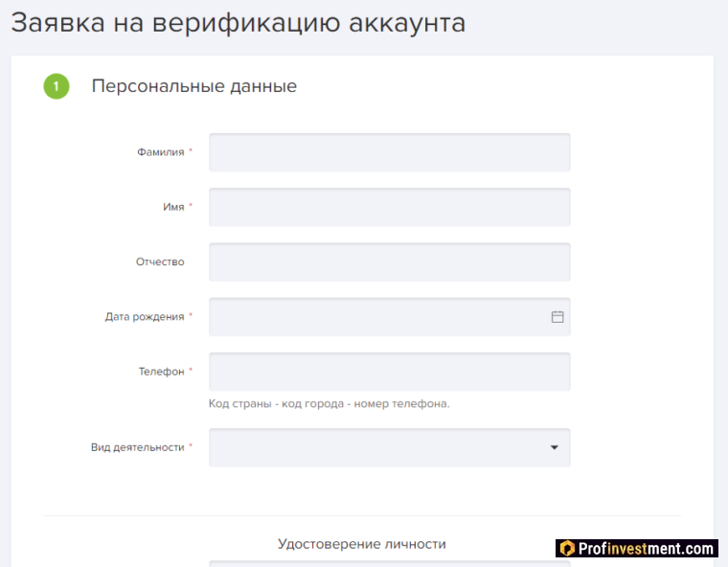Focus the Телефон input field

390,372
